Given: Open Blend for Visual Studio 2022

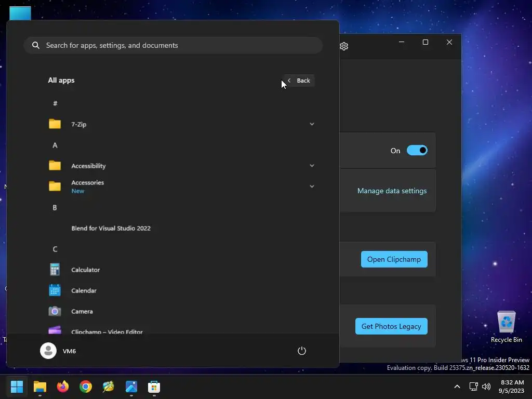Looking at the screenshot, I should point(111,229).
